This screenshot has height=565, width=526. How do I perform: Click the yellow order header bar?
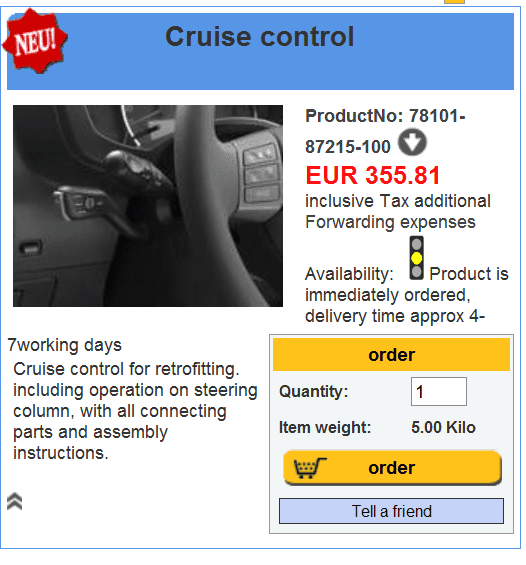coord(391,355)
